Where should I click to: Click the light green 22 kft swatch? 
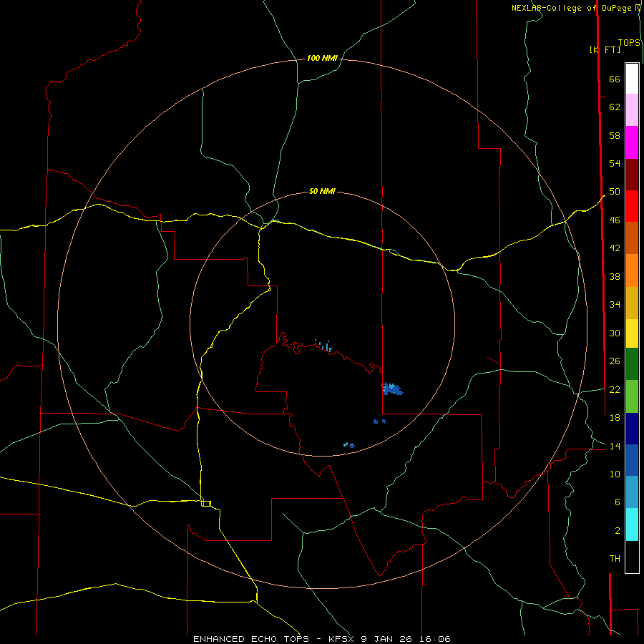tap(632, 396)
